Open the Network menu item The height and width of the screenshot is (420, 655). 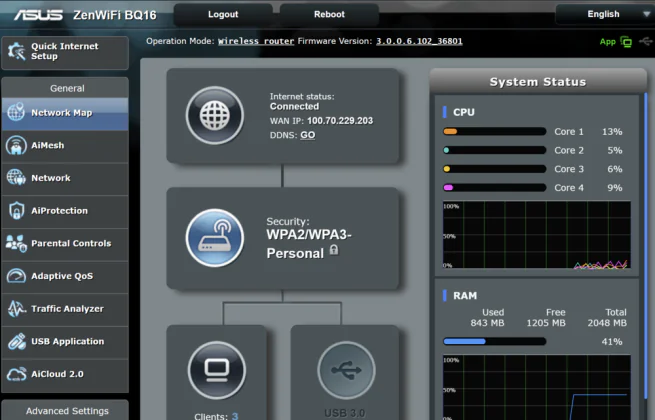65,178
